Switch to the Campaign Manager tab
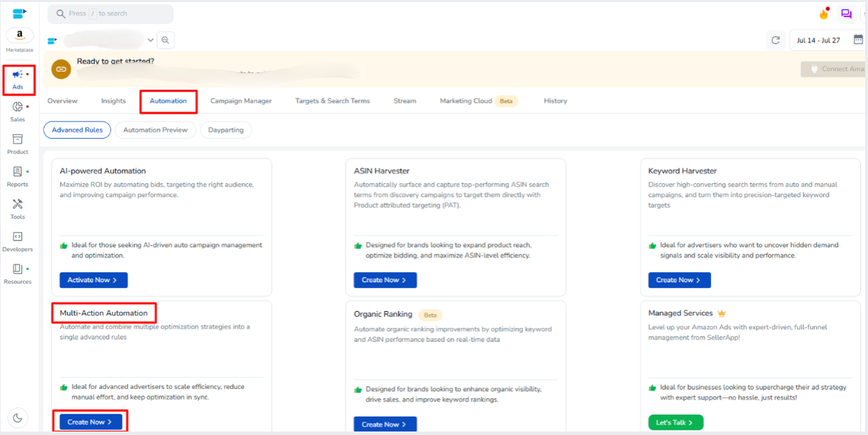 (x=240, y=101)
